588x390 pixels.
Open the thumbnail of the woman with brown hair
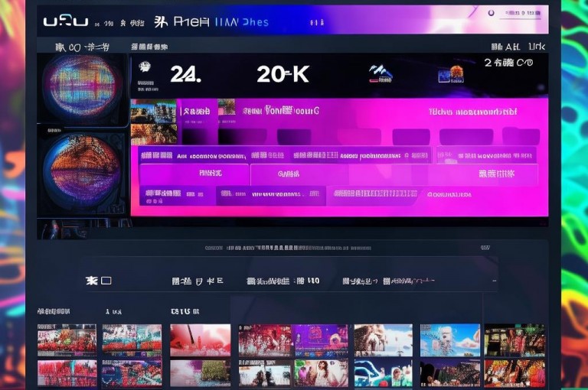click(x=321, y=372)
